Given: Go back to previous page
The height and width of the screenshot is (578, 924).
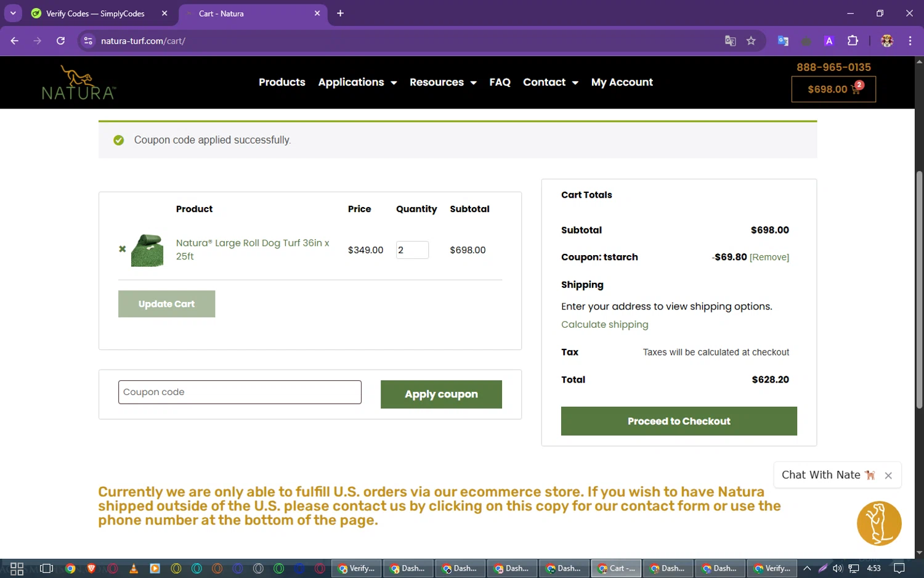Looking at the screenshot, I should pos(15,41).
